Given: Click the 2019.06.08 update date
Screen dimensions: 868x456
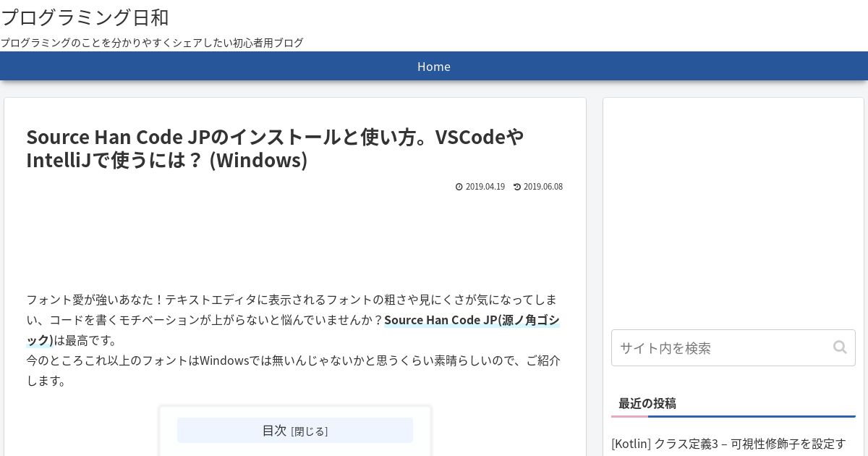Looking at the screenshot, I should coord(543,187).
